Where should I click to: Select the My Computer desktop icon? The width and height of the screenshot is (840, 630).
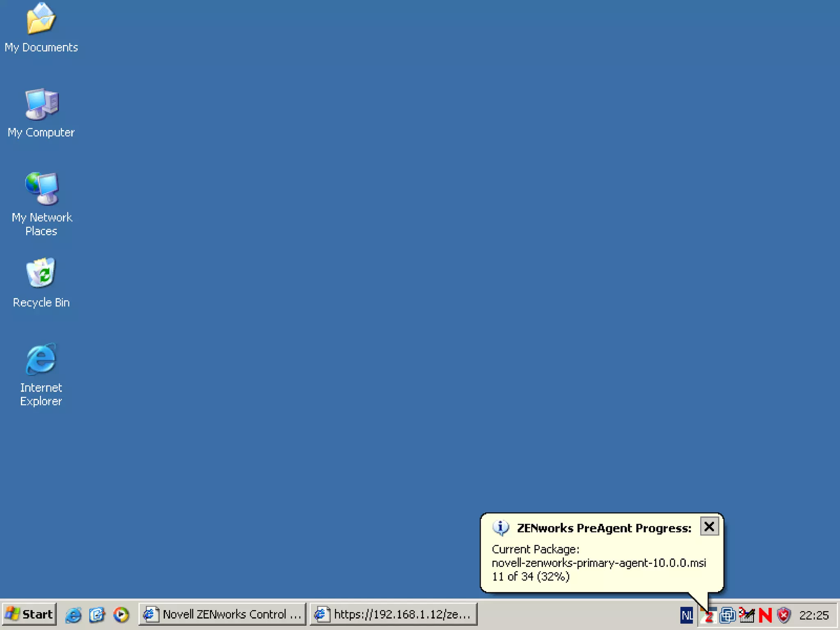pos(41,105)
